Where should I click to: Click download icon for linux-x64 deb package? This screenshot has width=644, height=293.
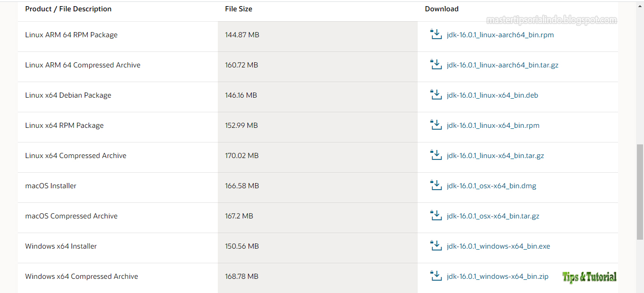(x=436, y=95)
